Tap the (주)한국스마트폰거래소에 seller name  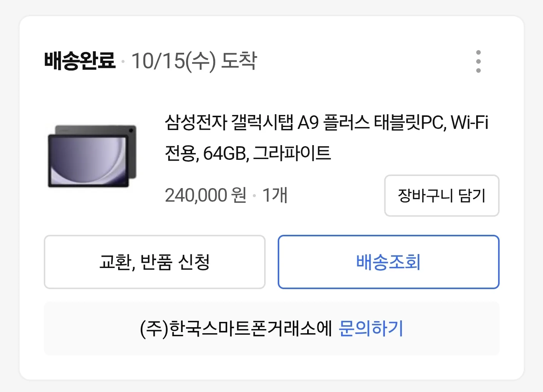tap(236, 328)
